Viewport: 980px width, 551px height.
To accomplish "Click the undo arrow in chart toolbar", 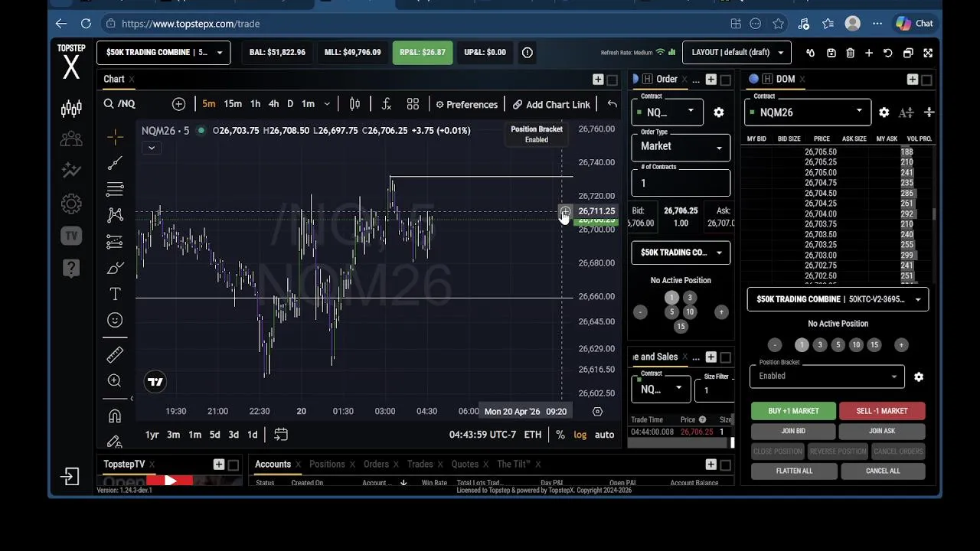I will [x=612, y=104].
